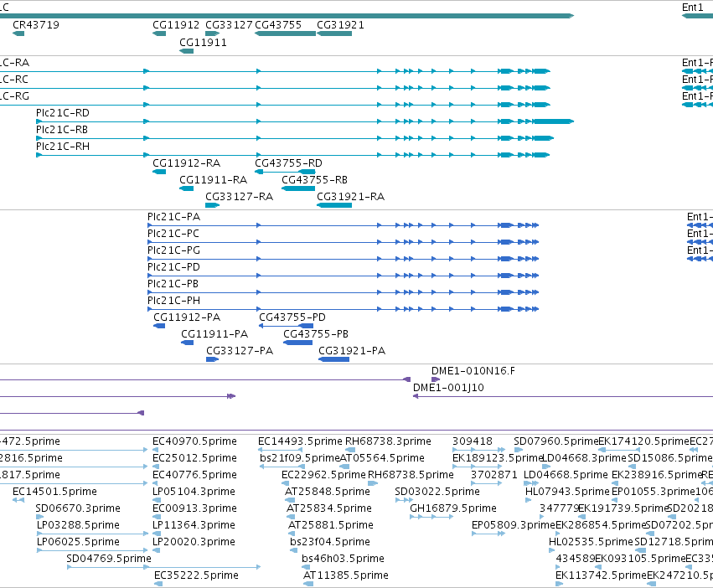Image resolution: width=713 pixels, height=588 pixels.
Task: Click the Plc21C-PD protein label
Action: coord(173,267)
